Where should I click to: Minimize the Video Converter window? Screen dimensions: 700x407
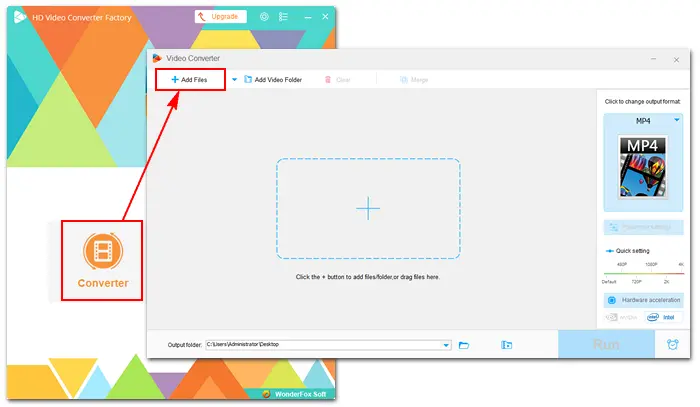pyautogui.click(x=654, y=59)
